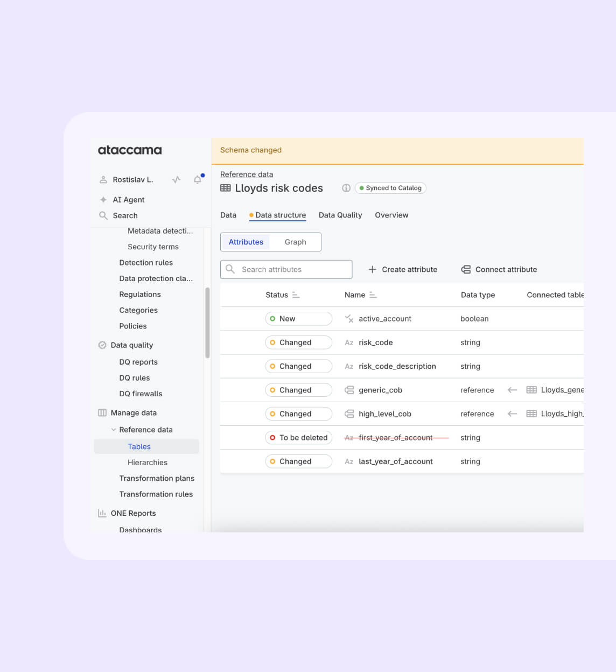Open Transformation plans
The height and width of the screenshot is (672, 616).
tap(157, 478)
